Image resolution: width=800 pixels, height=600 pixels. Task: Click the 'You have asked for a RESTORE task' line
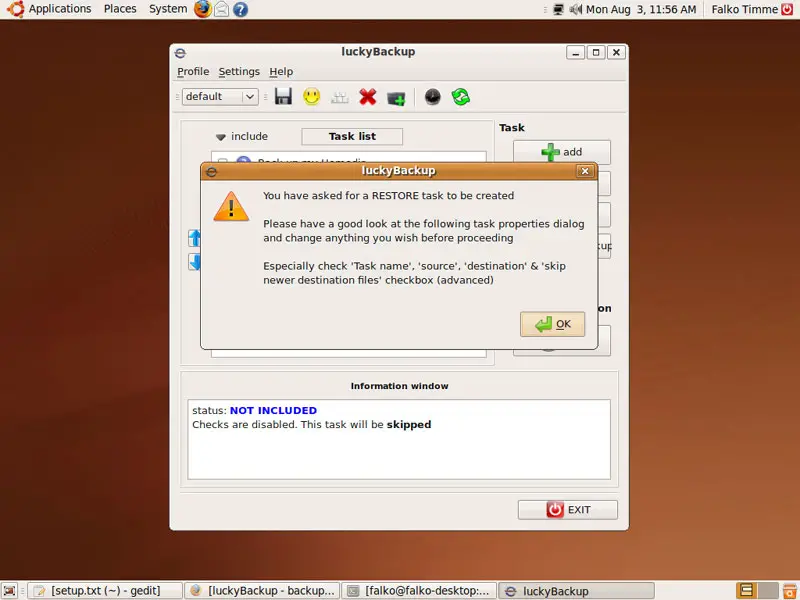click(388, 195)
